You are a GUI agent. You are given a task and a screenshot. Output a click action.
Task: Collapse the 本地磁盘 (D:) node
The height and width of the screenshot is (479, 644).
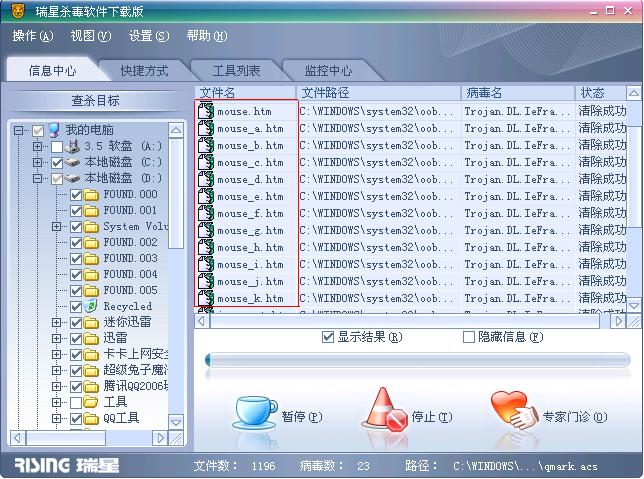pos(37,178)
